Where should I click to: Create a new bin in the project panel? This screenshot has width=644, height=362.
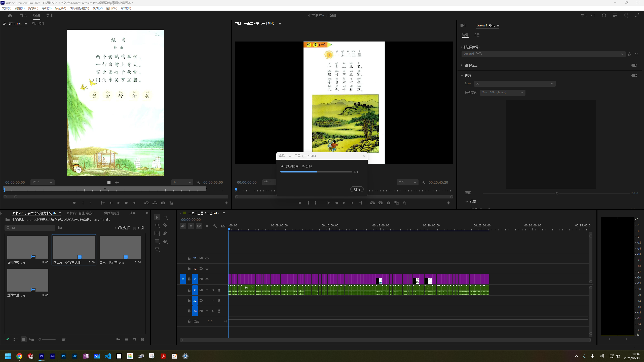[126, 339]
